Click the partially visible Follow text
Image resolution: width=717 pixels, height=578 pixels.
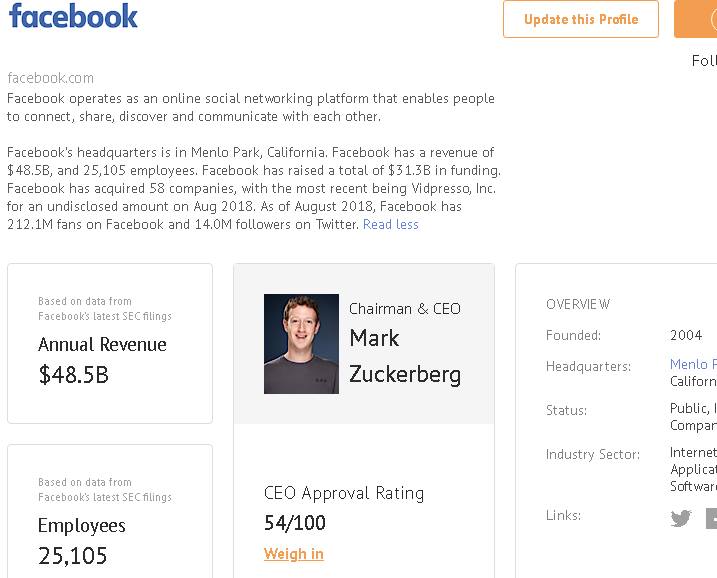point(704,61)
